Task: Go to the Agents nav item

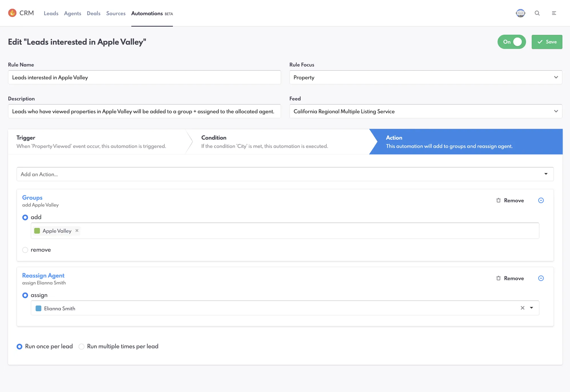Action: click(x=72, y=13)
